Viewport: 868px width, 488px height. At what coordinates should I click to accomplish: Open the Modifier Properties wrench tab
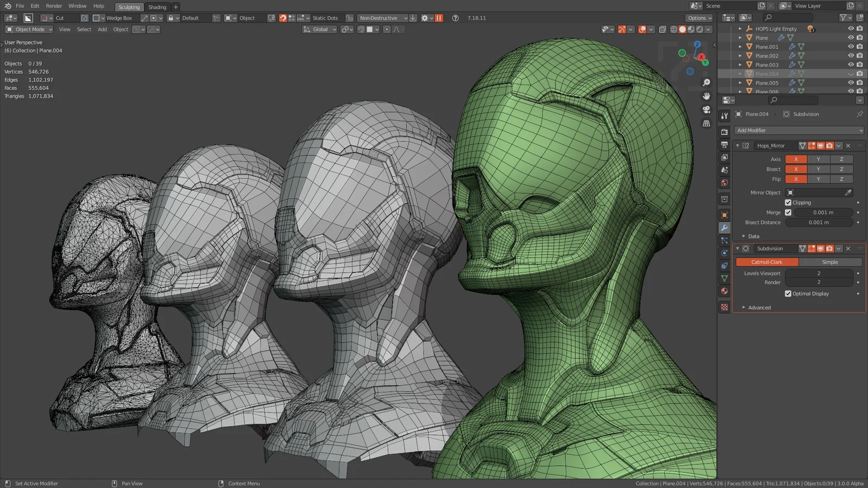(724, 228)
